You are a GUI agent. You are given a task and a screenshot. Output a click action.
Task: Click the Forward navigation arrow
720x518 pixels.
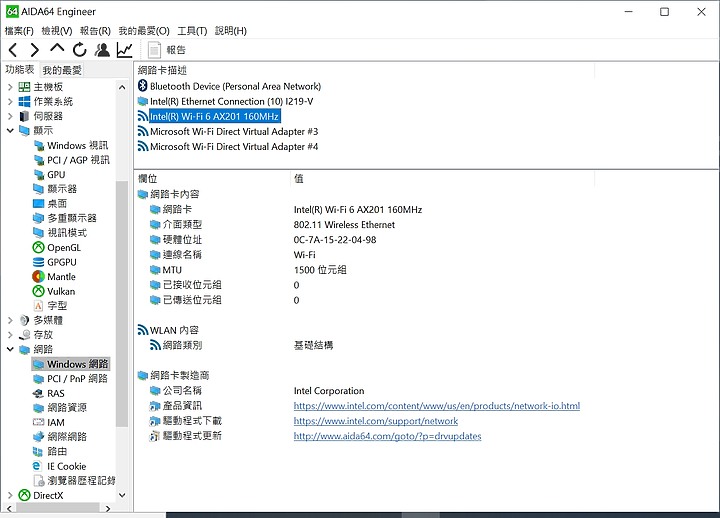coord(34,50)
